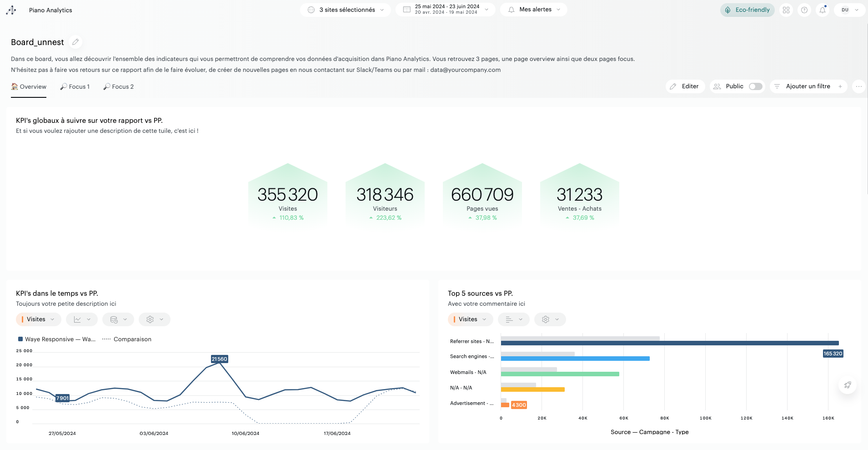Click the Editer button label
Screen dimensions: 868x450
tap(690, 86)
